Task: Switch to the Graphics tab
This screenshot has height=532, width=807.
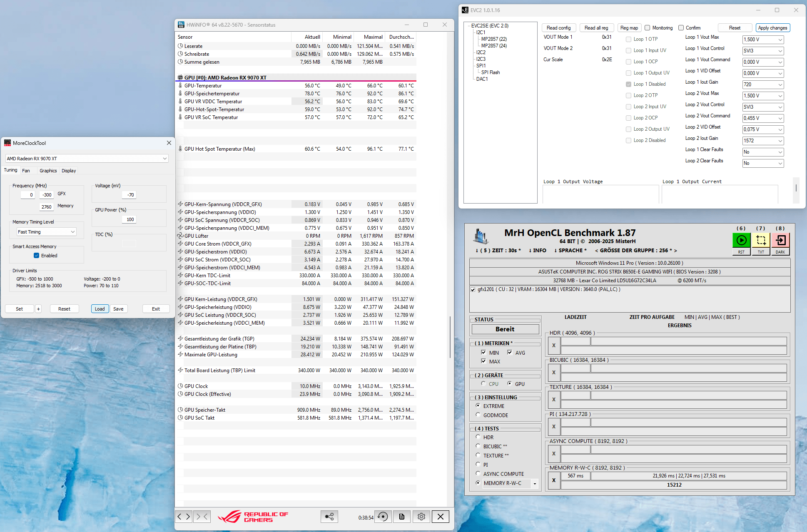Action: coord(48,171)
